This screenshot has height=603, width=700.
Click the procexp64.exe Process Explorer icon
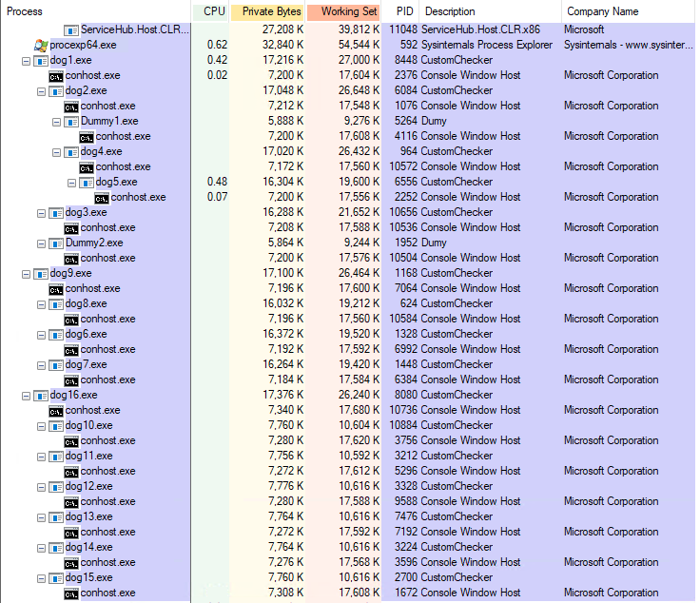pyautogui.click(x=41, y=45)
